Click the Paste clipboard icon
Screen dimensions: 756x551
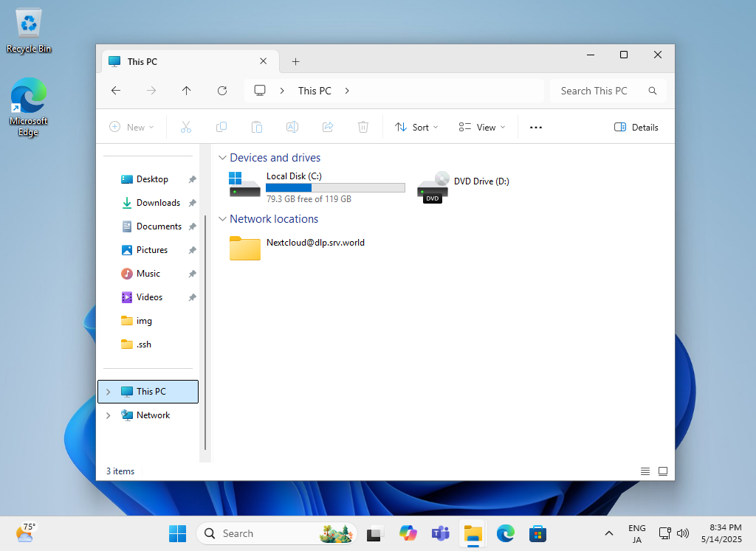(x=256, y=127)
